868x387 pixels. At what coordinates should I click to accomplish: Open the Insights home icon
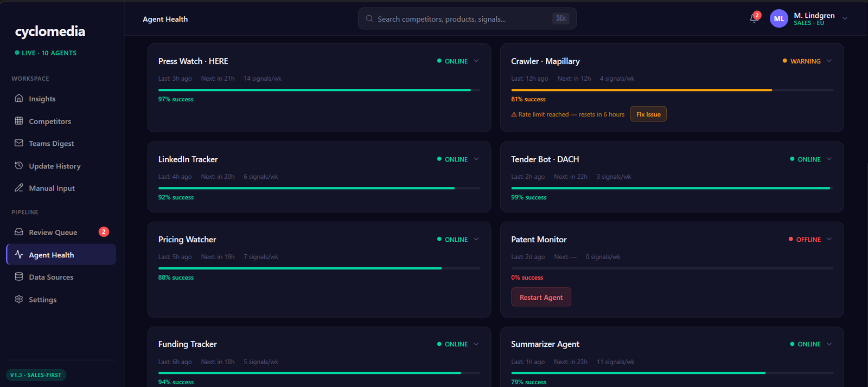point(19,98)
